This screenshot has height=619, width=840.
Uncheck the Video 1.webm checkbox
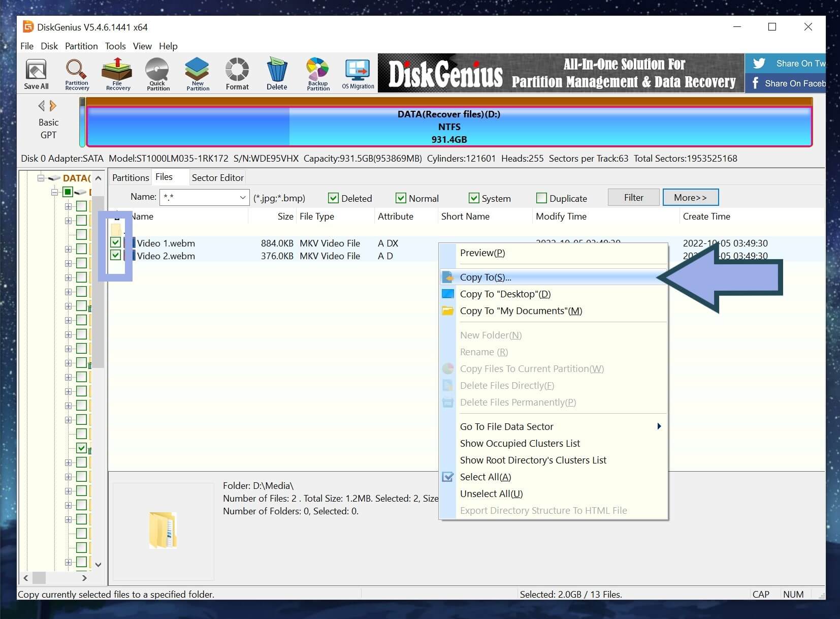click(x=115, y=242)
